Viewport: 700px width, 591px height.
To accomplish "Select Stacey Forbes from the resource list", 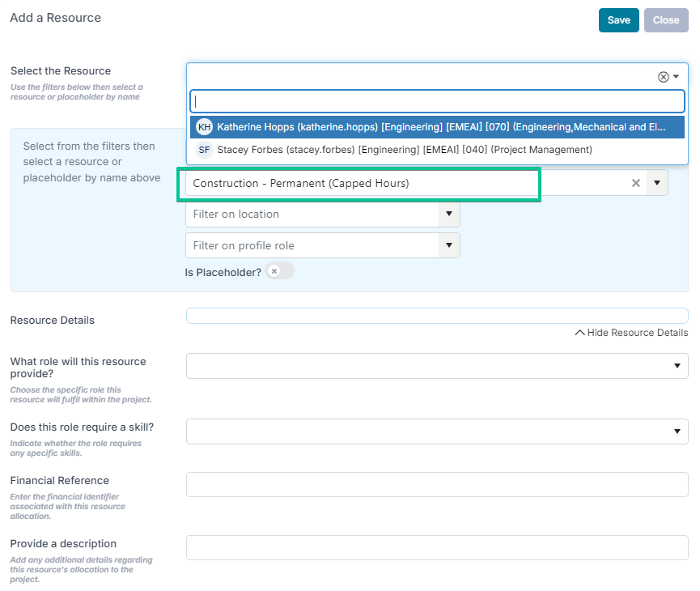I will (437, 150).
